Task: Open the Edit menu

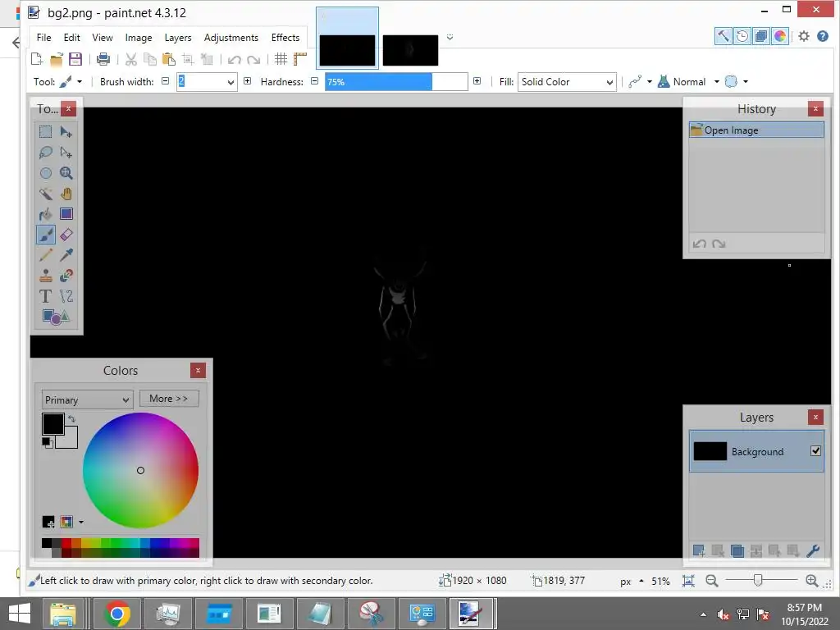Action: 72,38
